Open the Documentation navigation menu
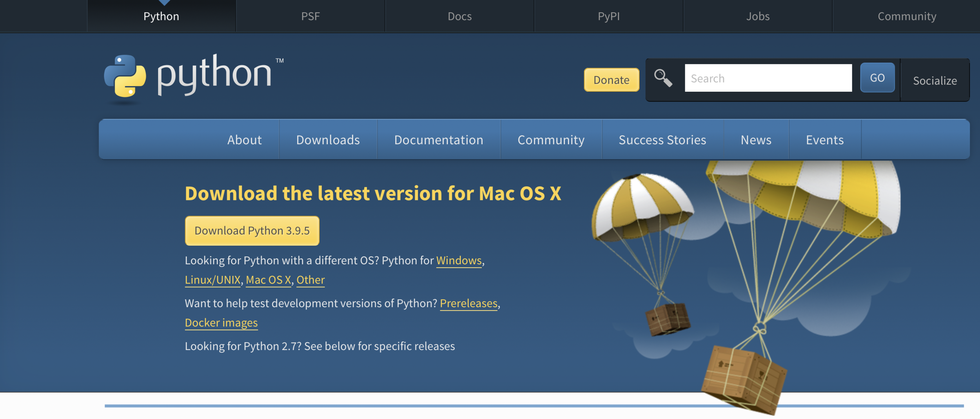Viewport: 980px width, 419px height. [439, 140]
